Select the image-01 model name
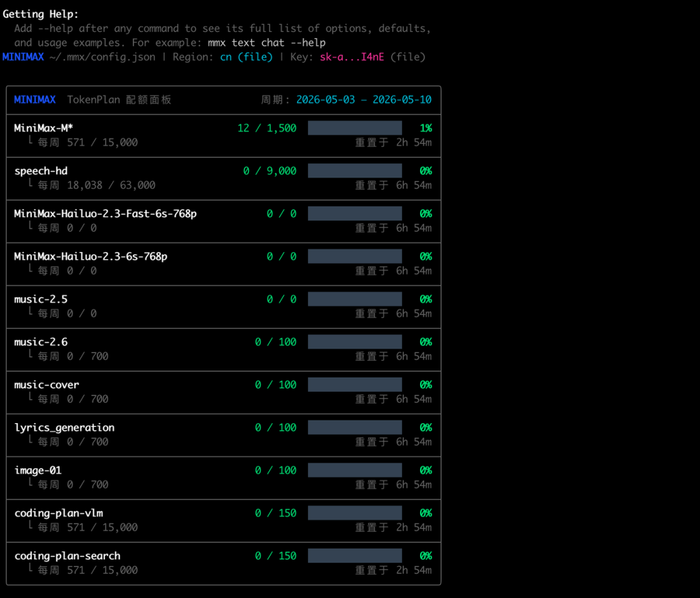 (x=38, y=471)
